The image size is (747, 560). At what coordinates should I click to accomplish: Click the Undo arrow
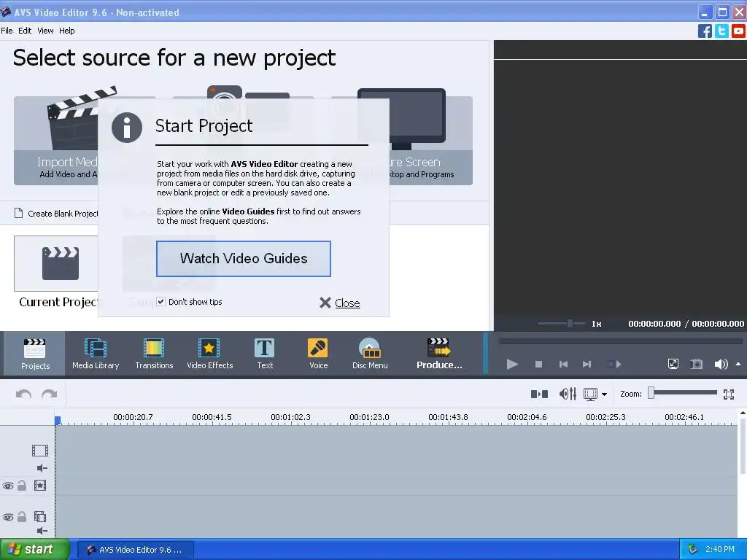(x=23, y=394)
